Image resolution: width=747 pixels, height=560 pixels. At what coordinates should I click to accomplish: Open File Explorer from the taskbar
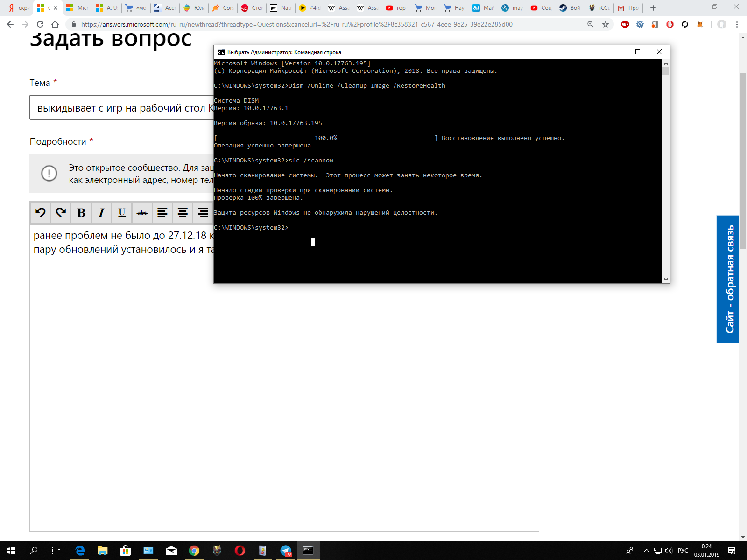[103, 551]
